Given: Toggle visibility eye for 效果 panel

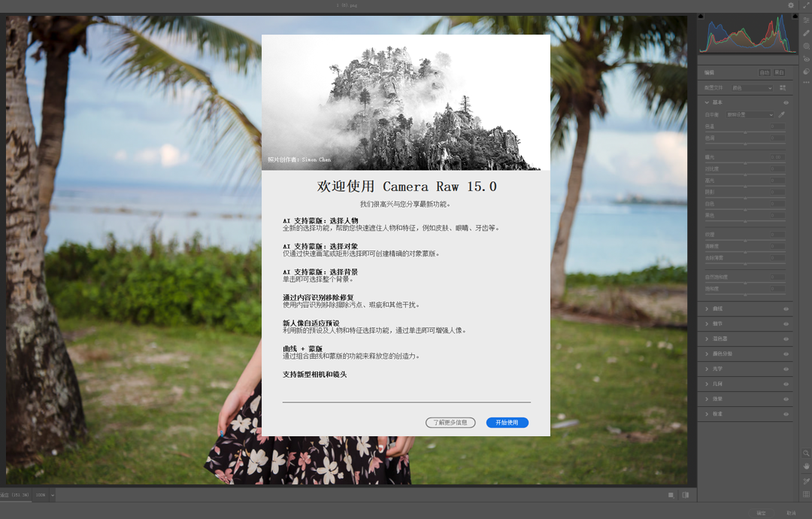Looking at the screenshot, I should point(786,399).
